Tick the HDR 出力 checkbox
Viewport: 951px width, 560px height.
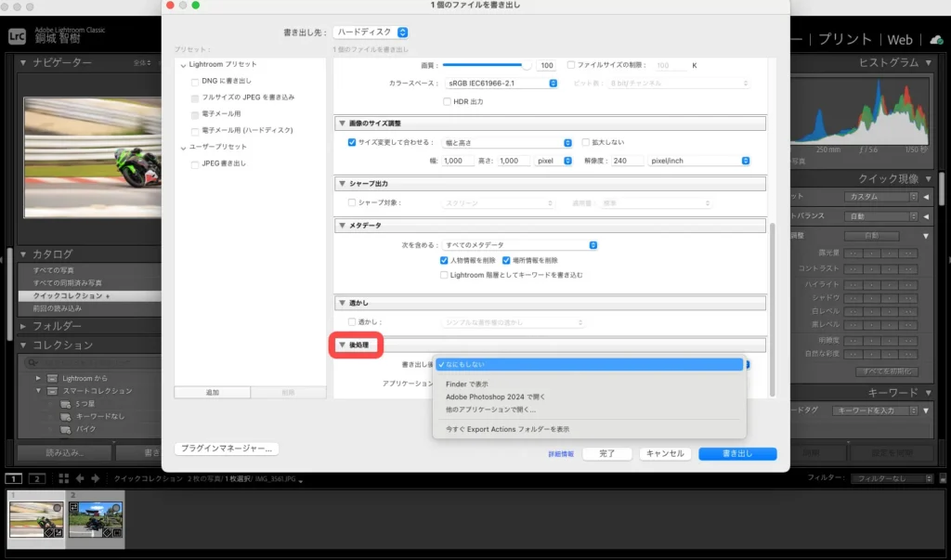447,100
